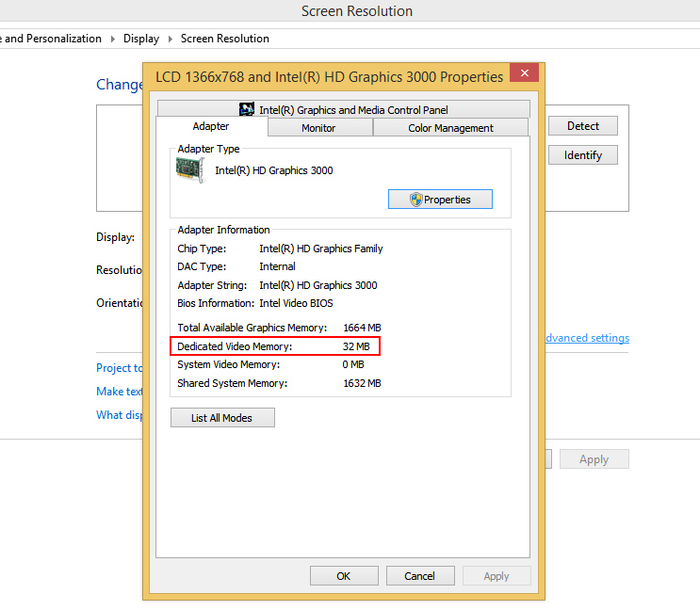Click the 'Intel Video BIOS' value
The height and width of the screenshot is (610, 700).
click(297, 303)
